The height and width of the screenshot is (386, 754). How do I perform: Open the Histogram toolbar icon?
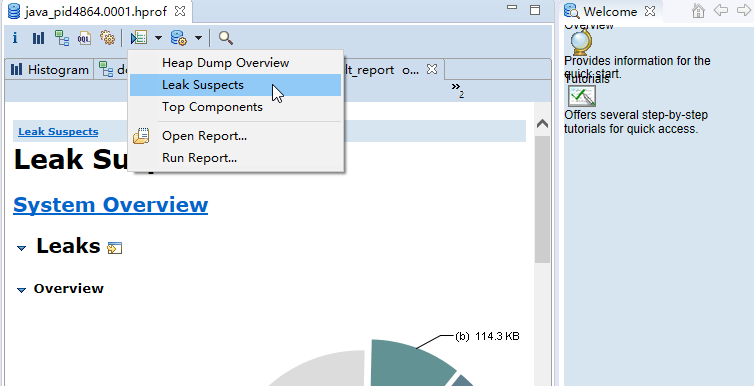pos(38,38)
